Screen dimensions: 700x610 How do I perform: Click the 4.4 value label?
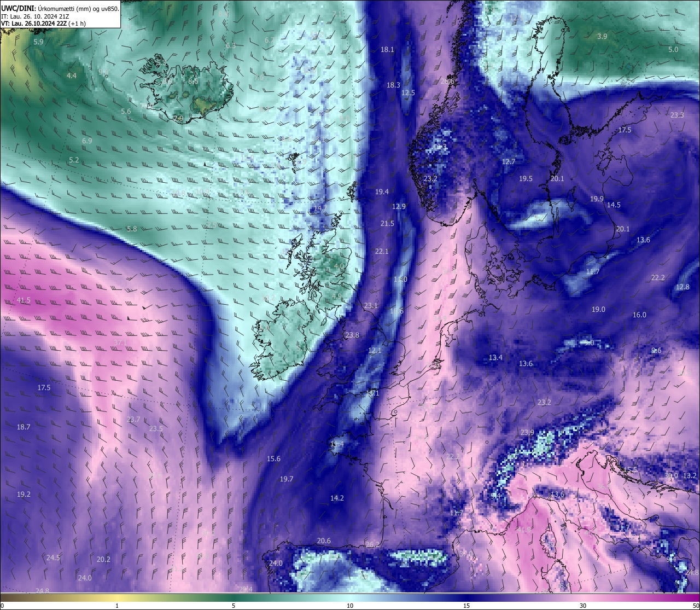(x=72, y=75)
